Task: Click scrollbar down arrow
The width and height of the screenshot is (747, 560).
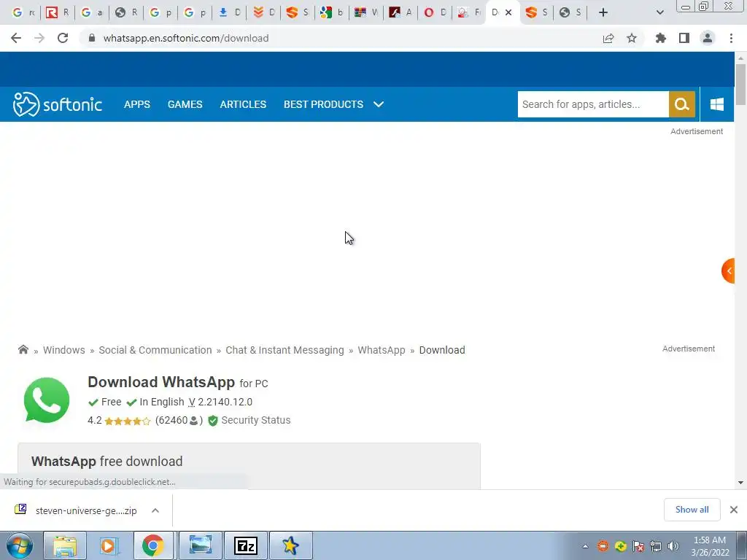Action: [740, 483]
